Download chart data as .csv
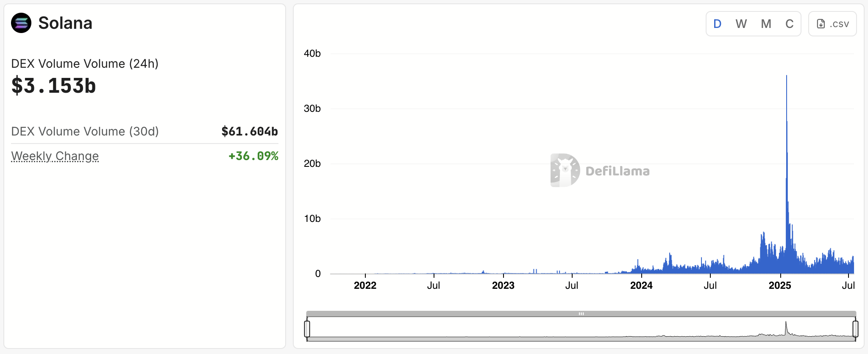The height and width of the screenshot is (354, 868). (832, 24)
